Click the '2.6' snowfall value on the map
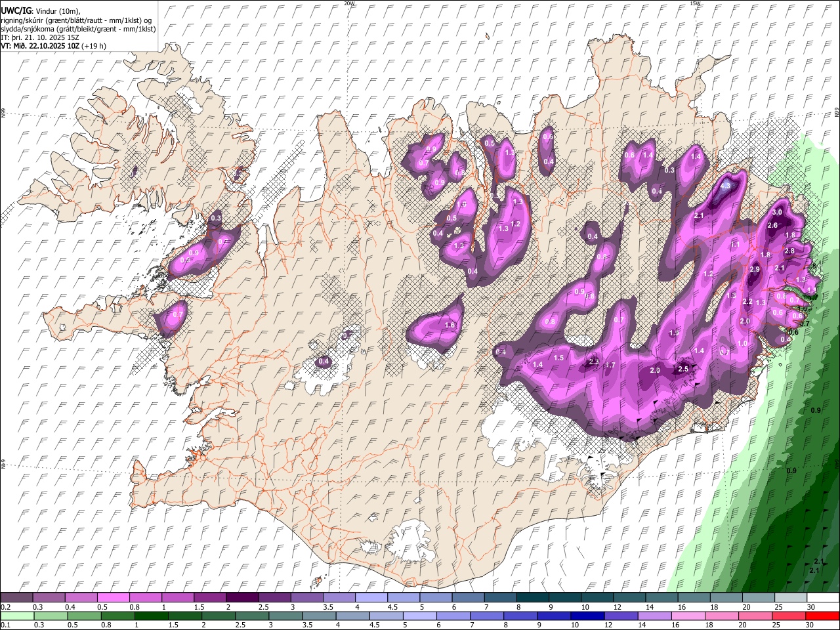This screenshot has height=630, width=840. 772,225
